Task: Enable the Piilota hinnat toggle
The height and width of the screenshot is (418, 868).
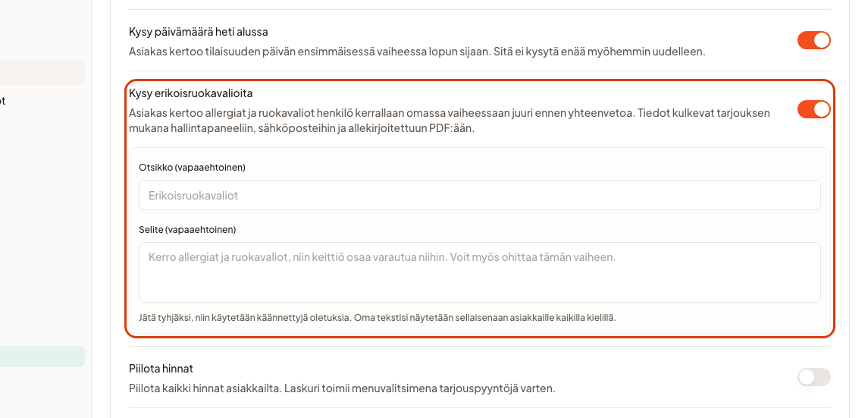Action: pos(813,377)
